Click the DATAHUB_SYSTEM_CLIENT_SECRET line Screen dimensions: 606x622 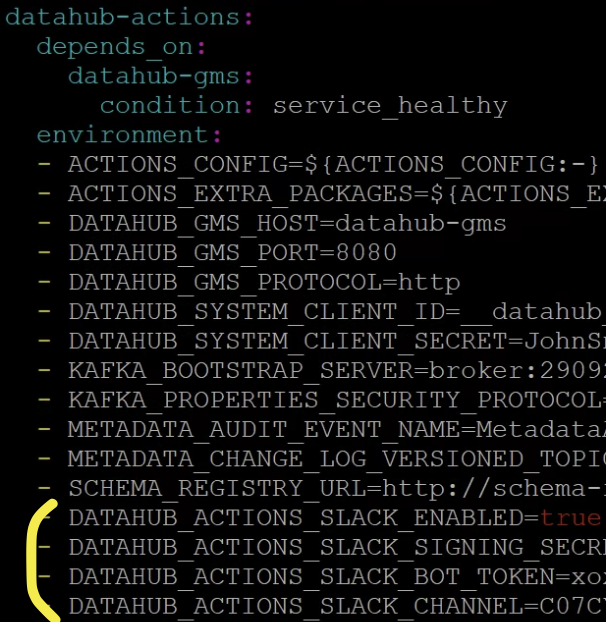[x=337, y=342]
